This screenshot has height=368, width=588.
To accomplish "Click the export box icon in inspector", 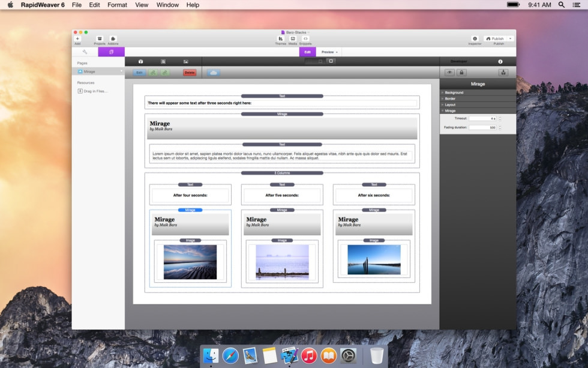I will click(503, 73).
